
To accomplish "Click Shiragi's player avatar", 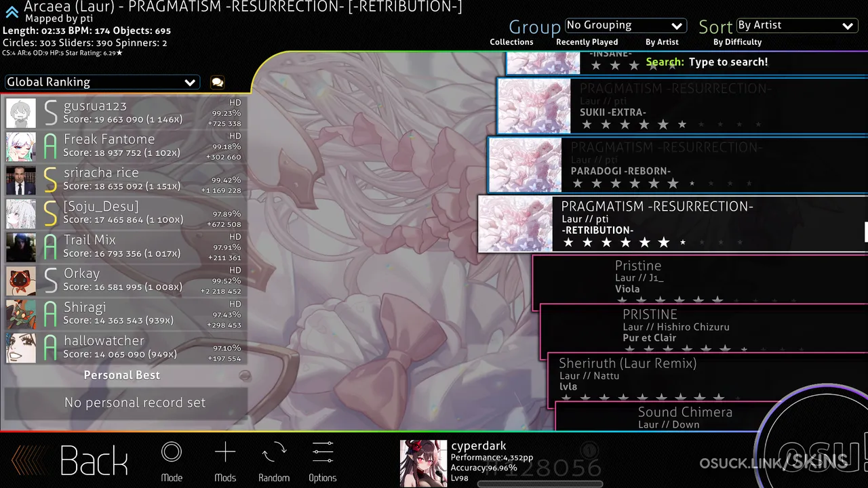I will pyautogui.click(x=21, y=314).
